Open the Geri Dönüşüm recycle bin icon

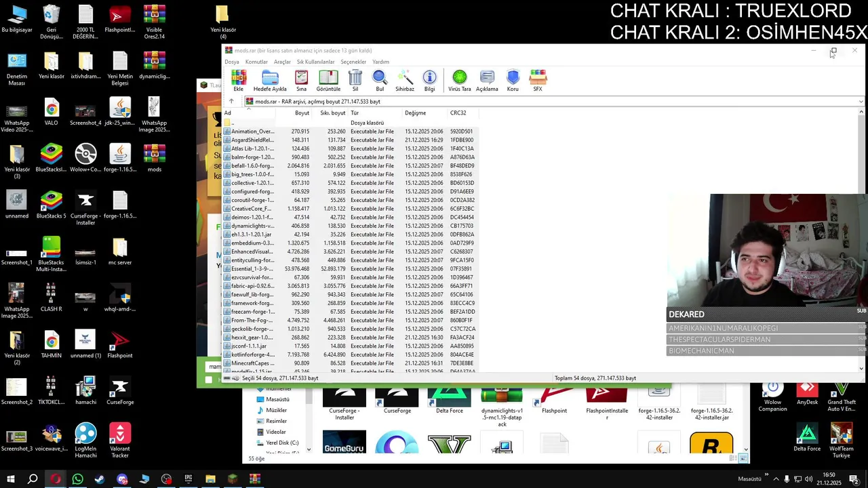tap(51, 22)
